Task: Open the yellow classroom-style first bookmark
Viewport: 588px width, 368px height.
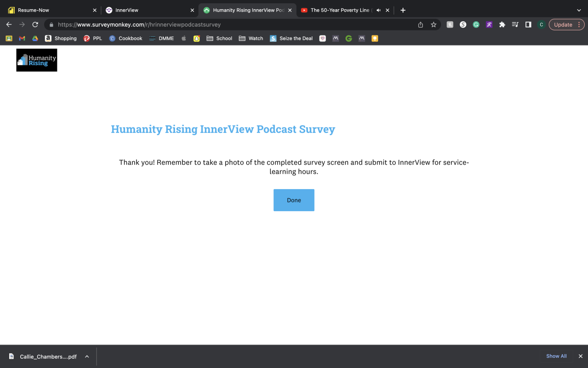Action: coord(9,39)
